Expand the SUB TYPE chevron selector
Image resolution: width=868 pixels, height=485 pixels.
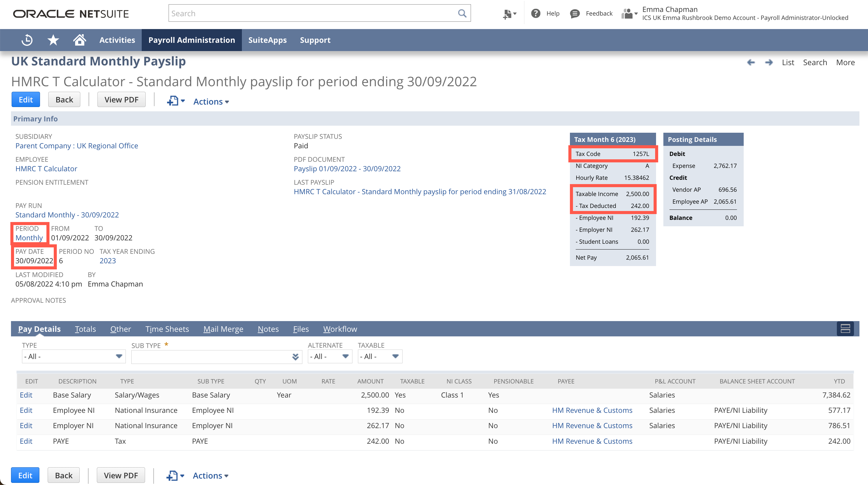pyautogui.click(x=296, y=357)
